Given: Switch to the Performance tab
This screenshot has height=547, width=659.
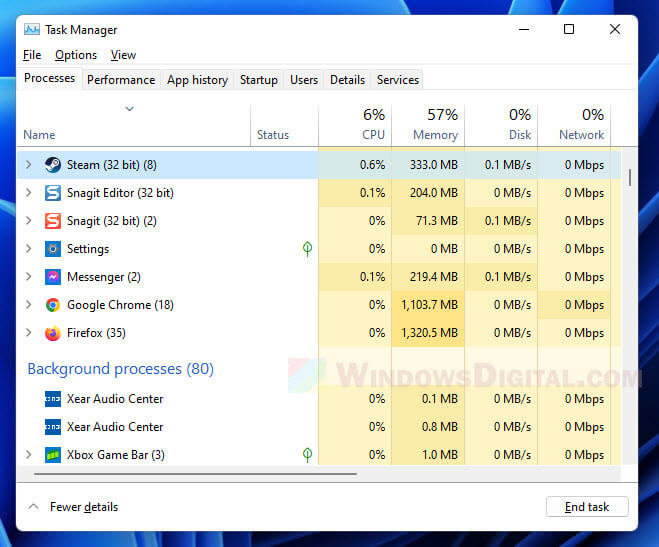Looking at the screenshot, I should 121,80.
